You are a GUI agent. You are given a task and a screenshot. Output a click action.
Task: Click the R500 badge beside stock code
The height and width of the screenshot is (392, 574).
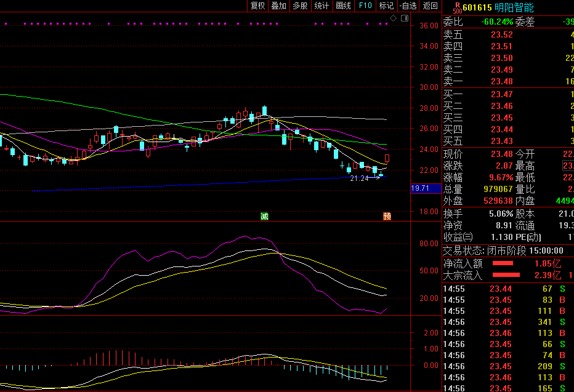(x=456, y=7)
